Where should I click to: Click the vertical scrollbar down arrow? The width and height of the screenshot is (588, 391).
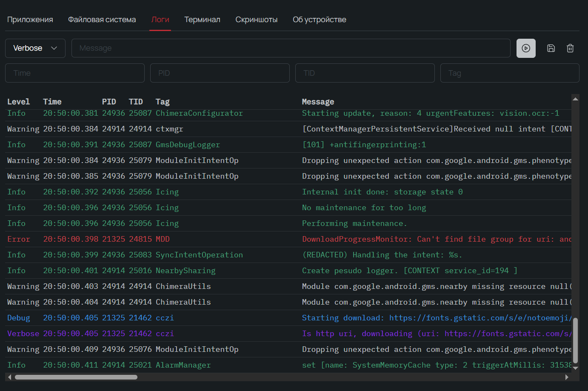pyautogui.click(x=575, y=368)
